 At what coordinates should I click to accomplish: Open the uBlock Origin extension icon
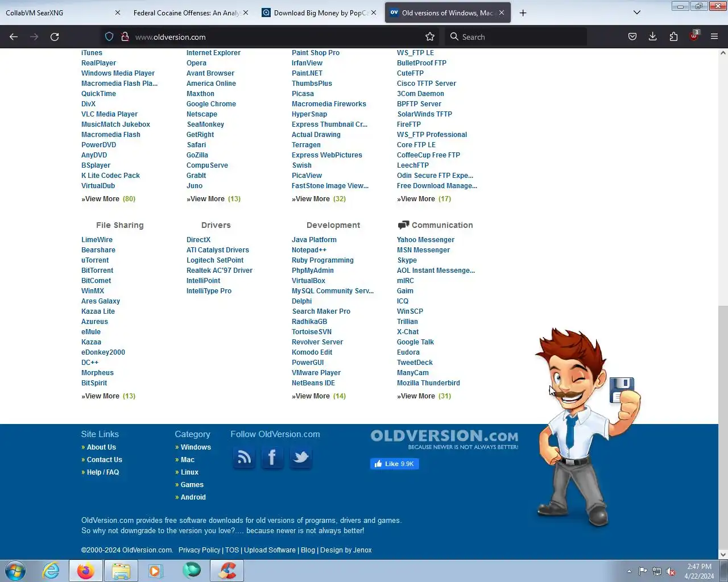[694, 36]
